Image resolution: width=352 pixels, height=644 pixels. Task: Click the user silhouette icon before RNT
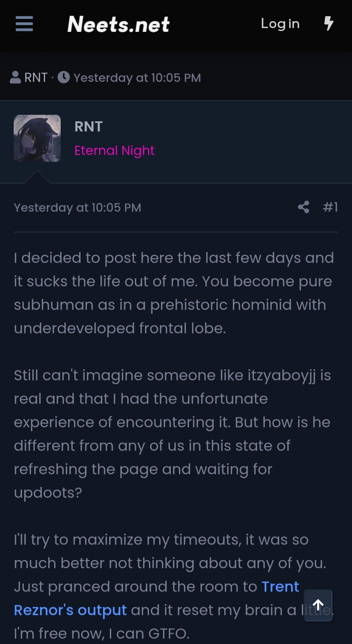coord(15,77)
